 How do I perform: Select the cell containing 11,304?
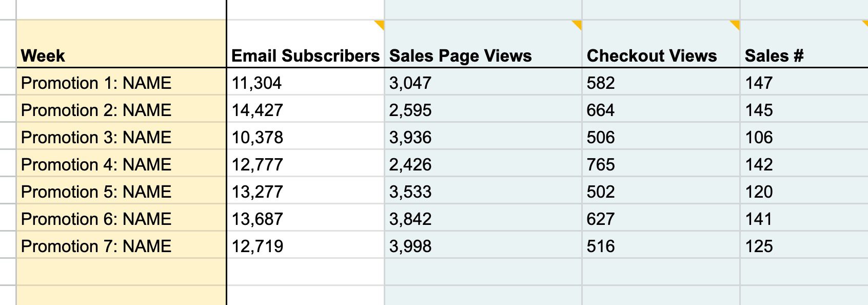click(x=305, y=83)
